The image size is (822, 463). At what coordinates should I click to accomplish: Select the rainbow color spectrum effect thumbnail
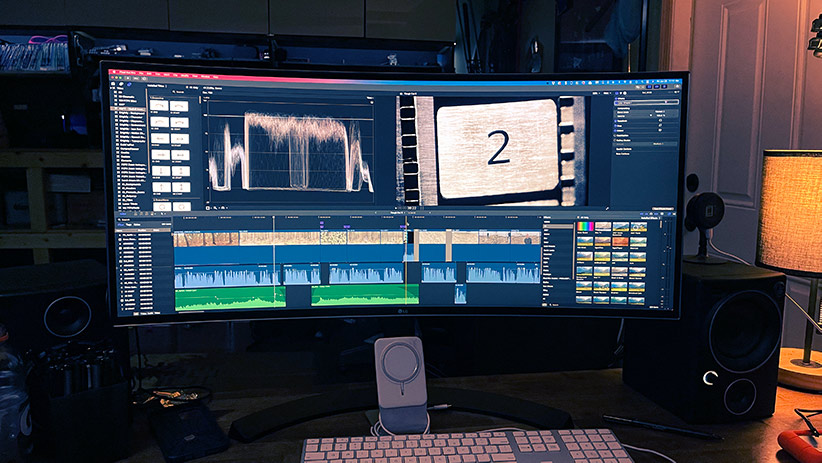point(586,226)
